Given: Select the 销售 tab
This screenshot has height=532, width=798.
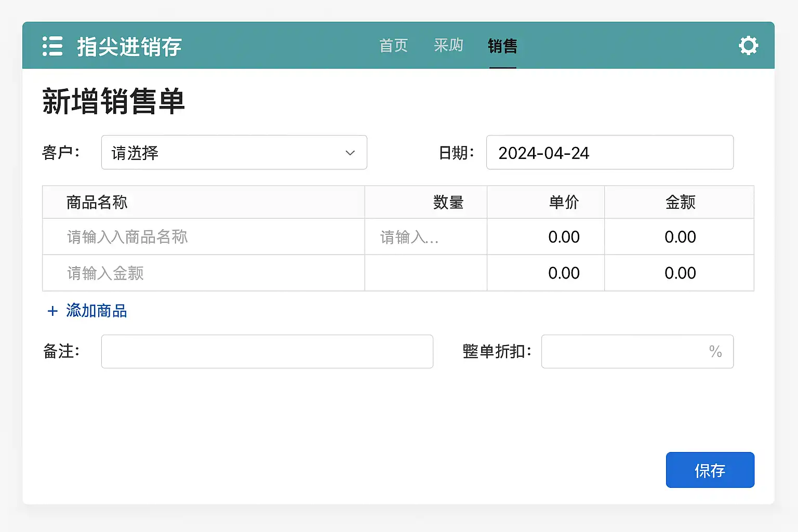Looking at the screenshot, I should click(x=502, y=46).
